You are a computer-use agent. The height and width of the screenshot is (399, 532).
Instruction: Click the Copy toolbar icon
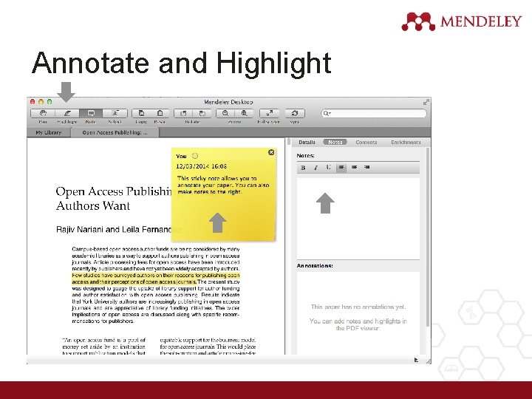click(141, 113)
